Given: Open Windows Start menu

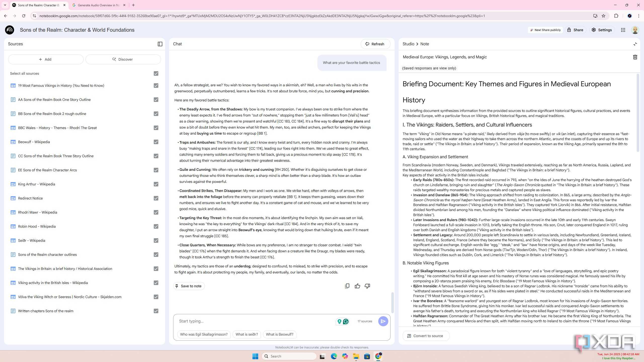Looking at the screenshot, I should [x=255, y=356].
